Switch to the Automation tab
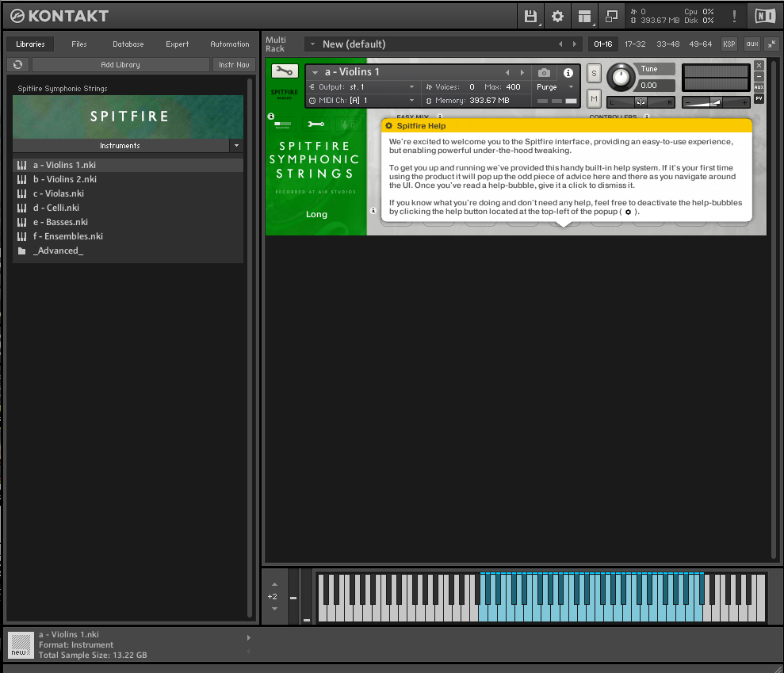The image size is (784, 673). 230,44
